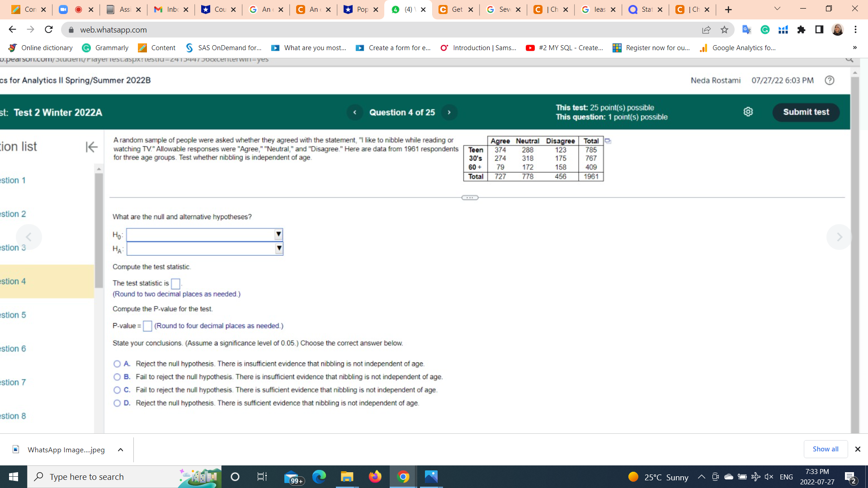Click Show all downloads button
This screenshot has width=868, height=488.
pyautogui.click(x=825, y=449)
